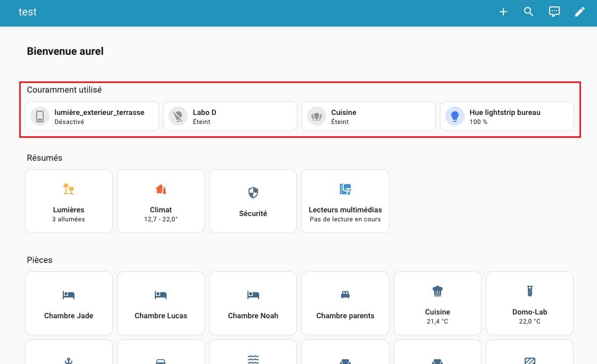Open search with the magnifier icon
The image size is (597, 364).
[x=528, y=12]
